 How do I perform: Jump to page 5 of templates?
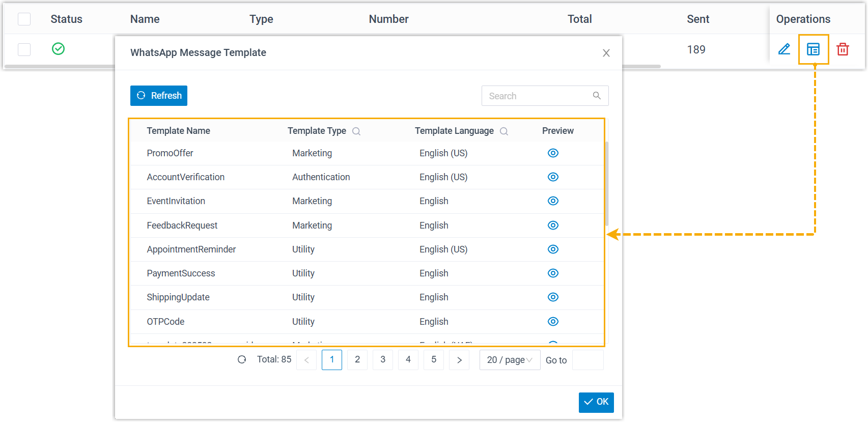[434, 360]
